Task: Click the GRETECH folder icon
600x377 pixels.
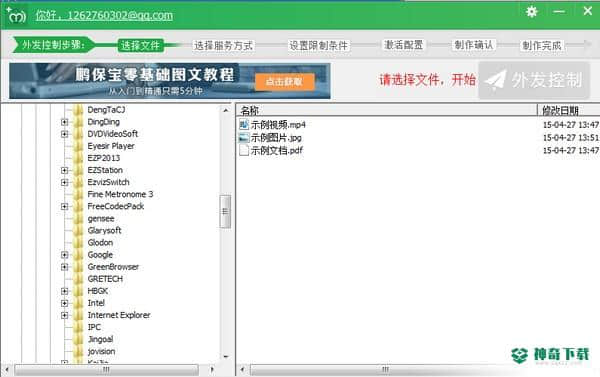Action: click(78, 279)
